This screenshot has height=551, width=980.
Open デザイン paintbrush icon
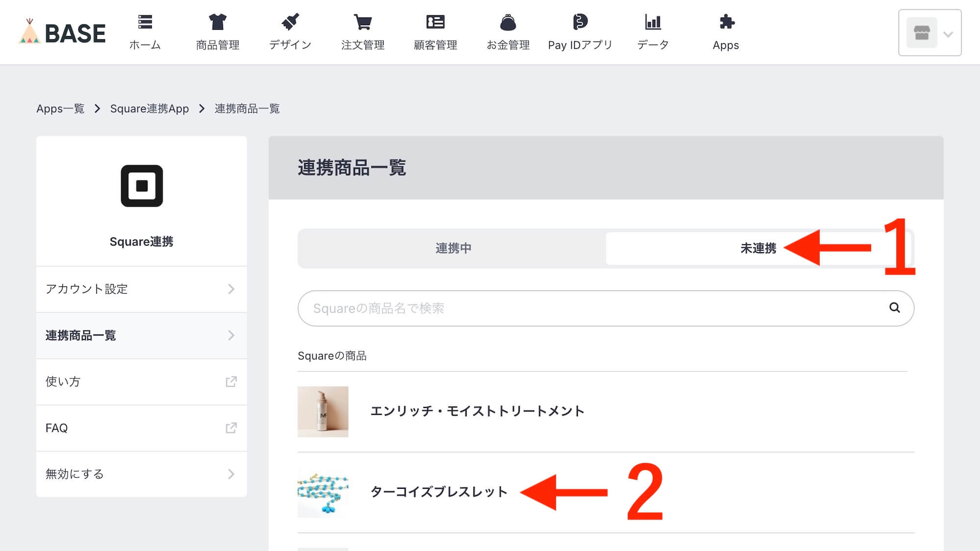pyautogui.click(x=290, y=22)
